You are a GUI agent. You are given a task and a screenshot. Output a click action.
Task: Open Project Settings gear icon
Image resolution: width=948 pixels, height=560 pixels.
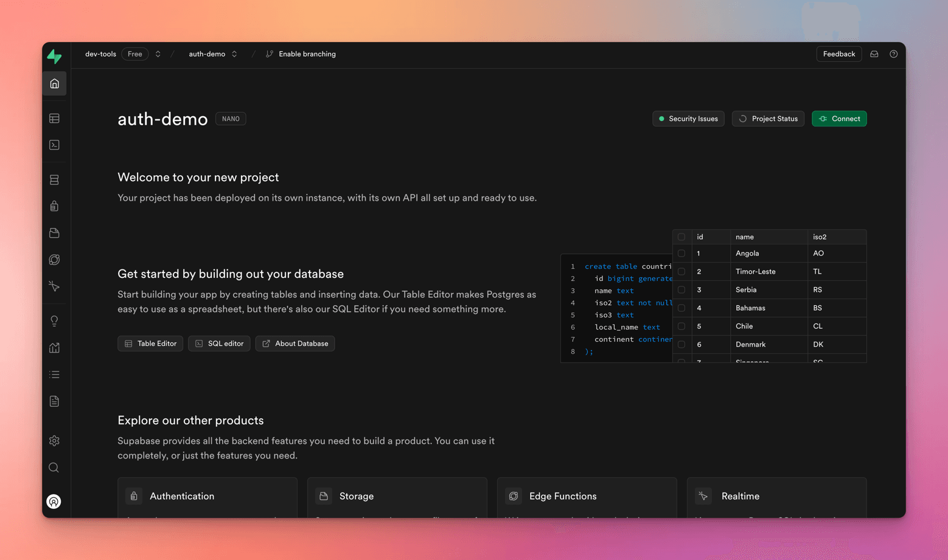(54, 441)
